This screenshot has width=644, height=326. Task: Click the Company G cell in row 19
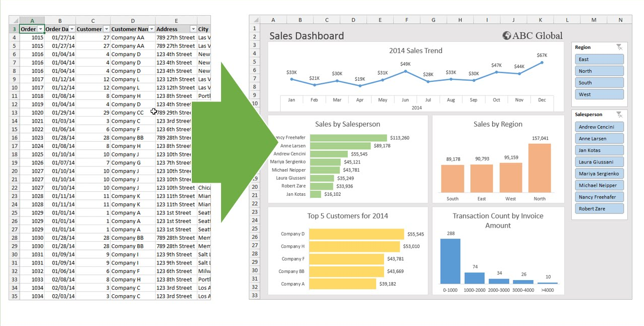pos(133,162)
